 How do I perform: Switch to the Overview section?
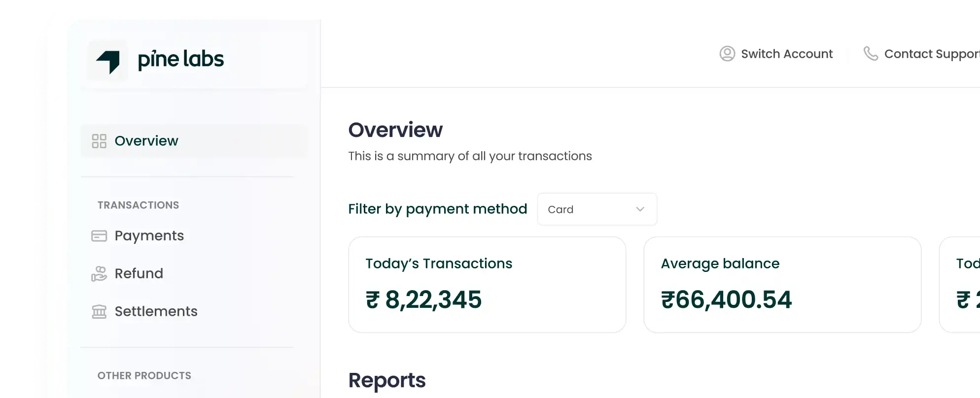(x=146, y=141)
